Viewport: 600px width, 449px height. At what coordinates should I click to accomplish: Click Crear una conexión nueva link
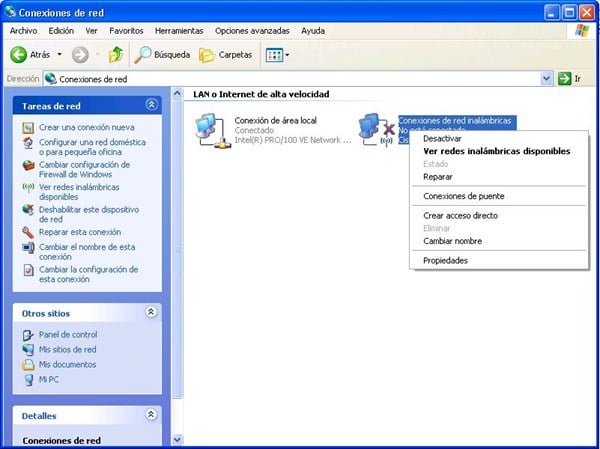(86, 128)
